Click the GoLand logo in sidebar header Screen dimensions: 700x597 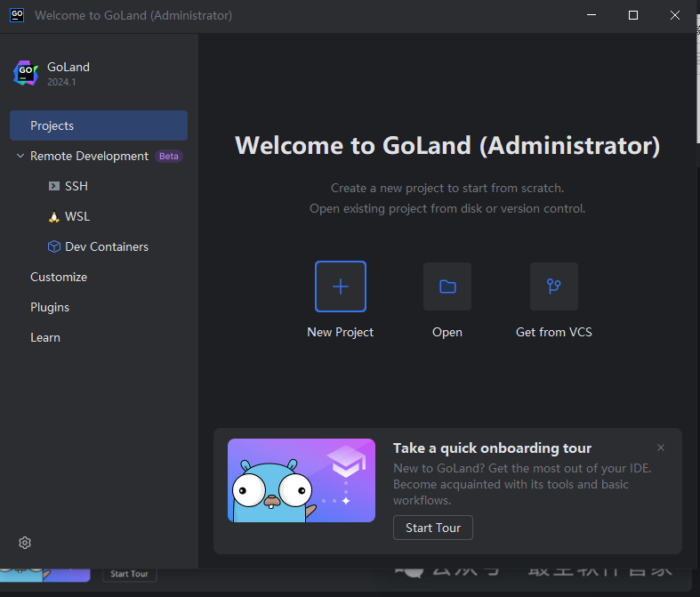[x=26, y=73]
